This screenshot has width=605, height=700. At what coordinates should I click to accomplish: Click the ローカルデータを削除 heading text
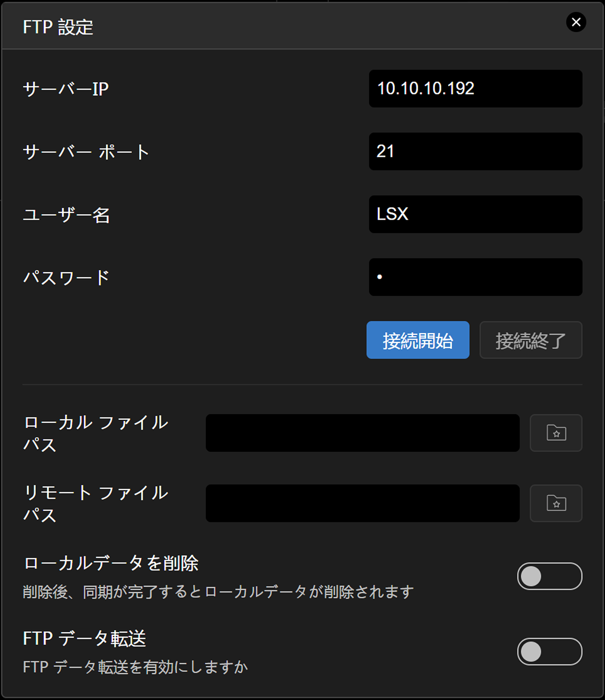(x=111, y=563)
